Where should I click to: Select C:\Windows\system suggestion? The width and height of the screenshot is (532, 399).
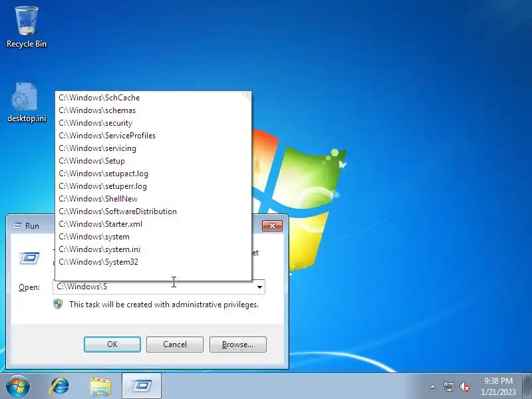pyautogui.click(x=153, y=237)
